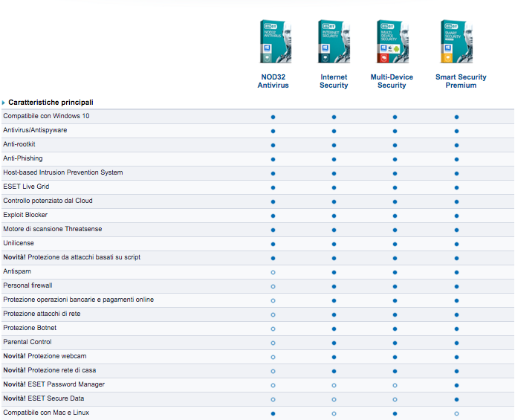Select the Compatibile con Windows 10 row label

point(46,116)
